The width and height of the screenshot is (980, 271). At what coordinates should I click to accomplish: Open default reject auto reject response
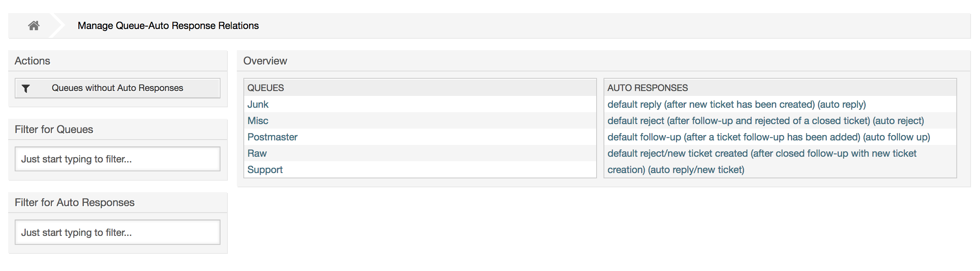coord(766,121)
